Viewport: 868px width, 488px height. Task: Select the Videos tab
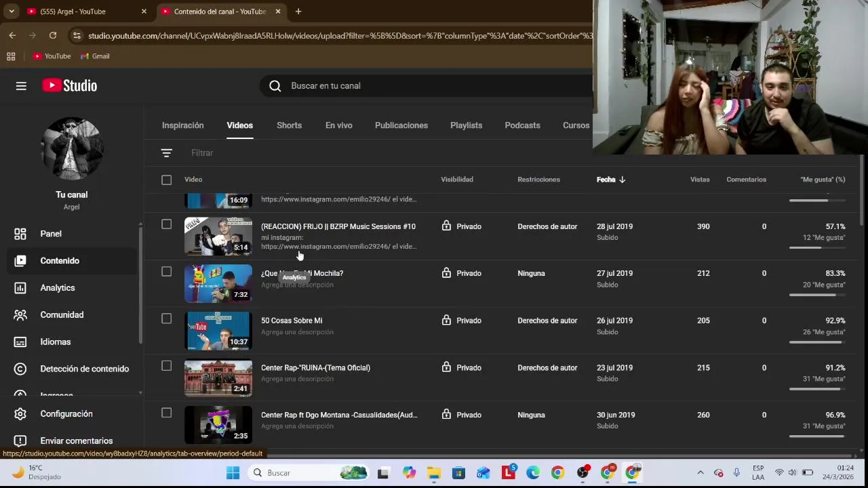click(x=239, y=125)
